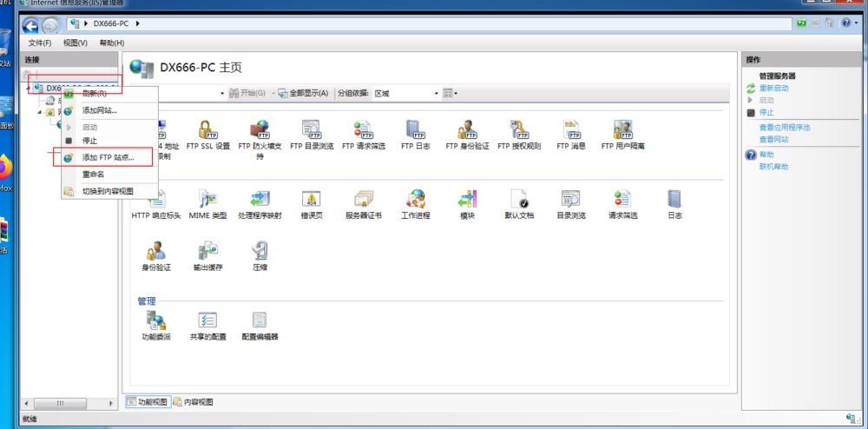The width and height of the screenshot is (868, 429).
Task: Open the FTP SSL 设置 feature
Action: (208, 135)
